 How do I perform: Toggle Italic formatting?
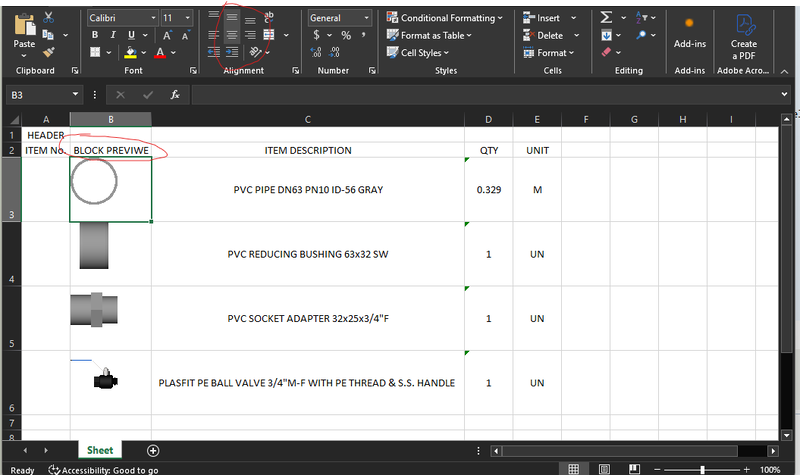(115, 36)
